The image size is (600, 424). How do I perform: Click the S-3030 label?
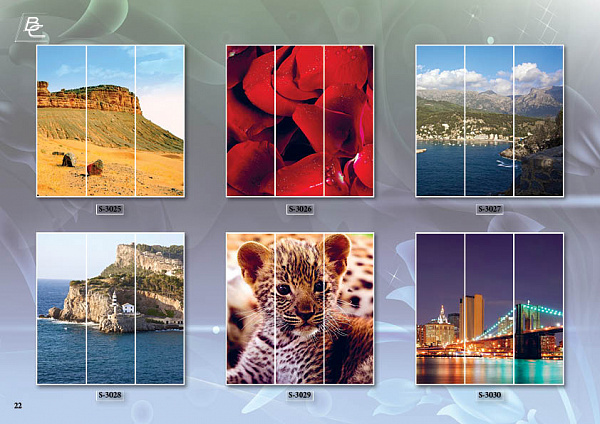[x=490, y=395]
